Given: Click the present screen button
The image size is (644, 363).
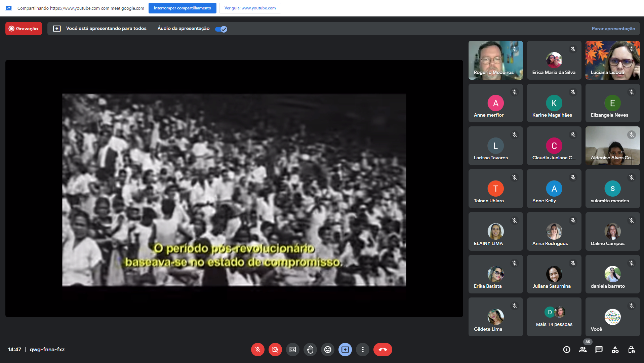Looking at the screenshot, I should [345, 350].
